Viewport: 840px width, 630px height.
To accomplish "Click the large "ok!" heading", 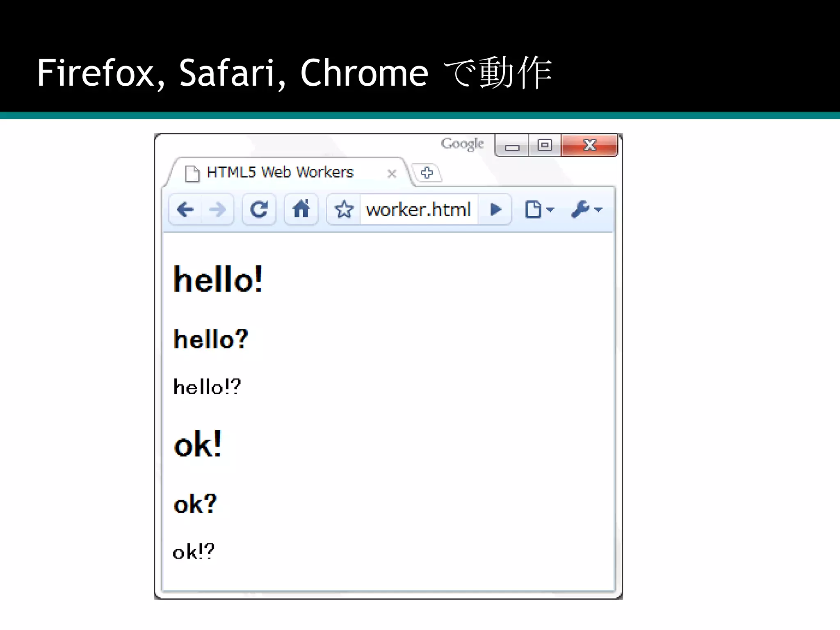I will [198, 444].
